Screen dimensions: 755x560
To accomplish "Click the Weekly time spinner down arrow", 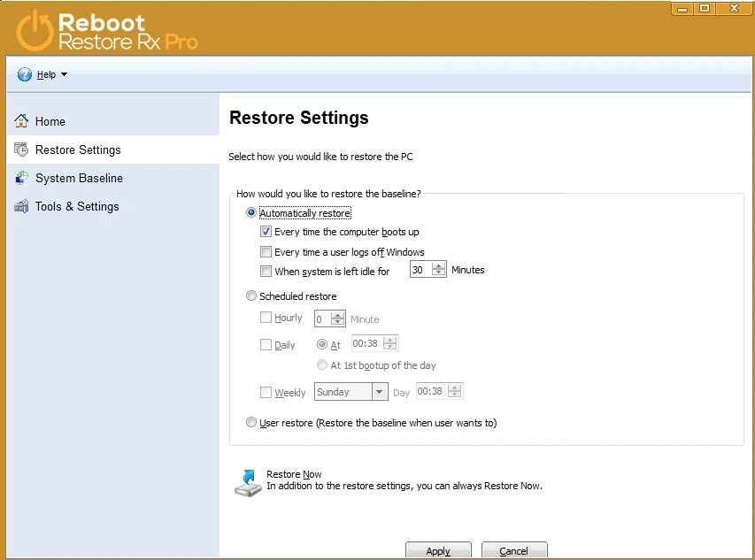I will [x=455, y=395].
